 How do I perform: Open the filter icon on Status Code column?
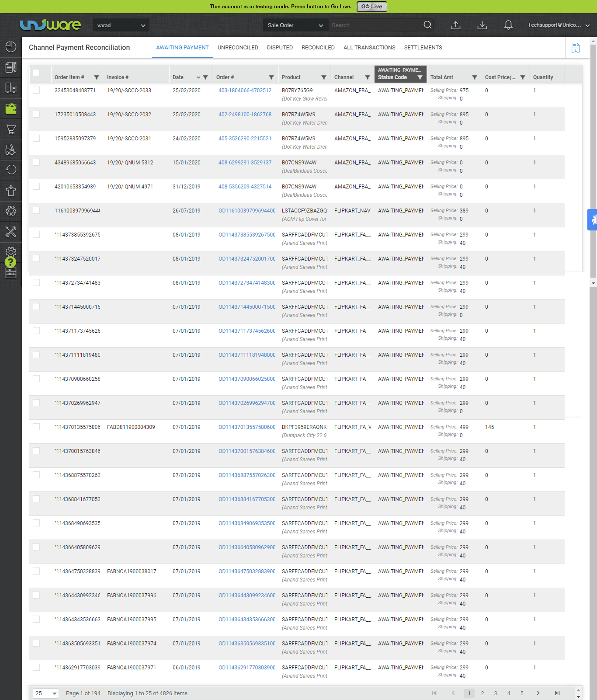tap(420, 77)
